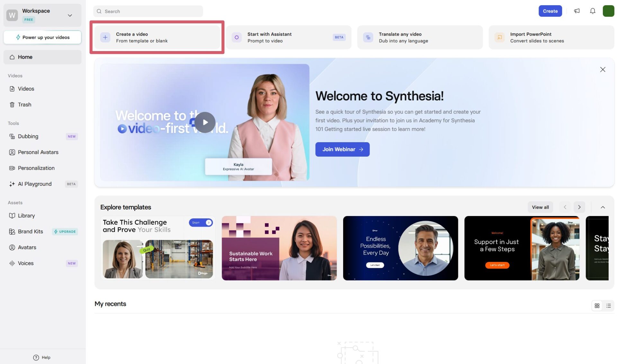Select Create a video card
The width and height of the screenshot is (617, 364).
pos(157,37)
